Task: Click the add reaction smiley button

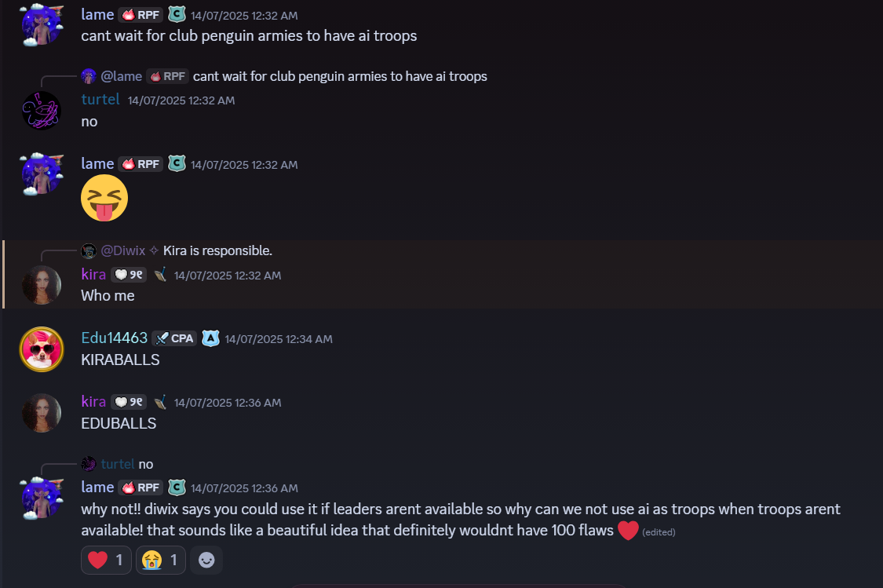Action: (206, 561)
